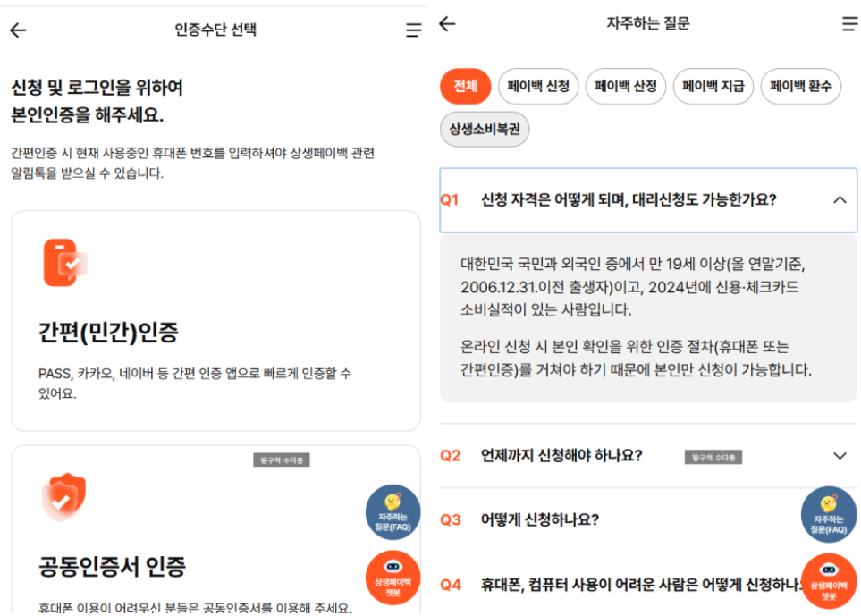This screenshot has height=616, width=861.
Task: Click heading 신청 및 로그인을 위하여
Action: click(97, 88)
